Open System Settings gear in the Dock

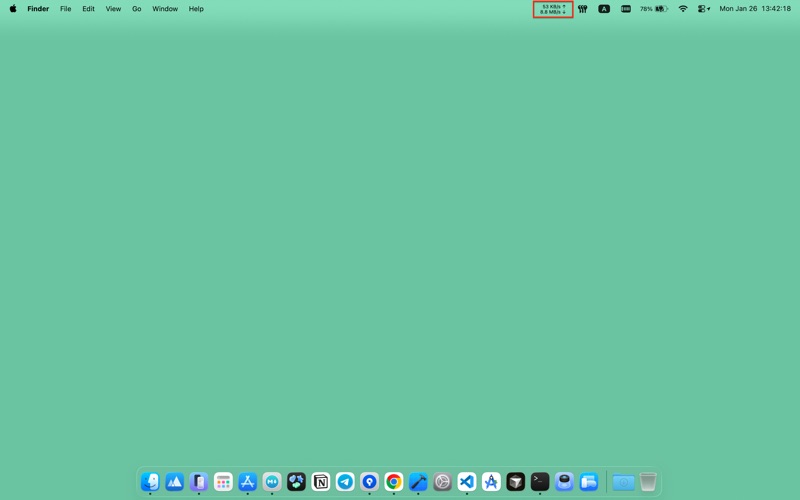tap(442, 482)
